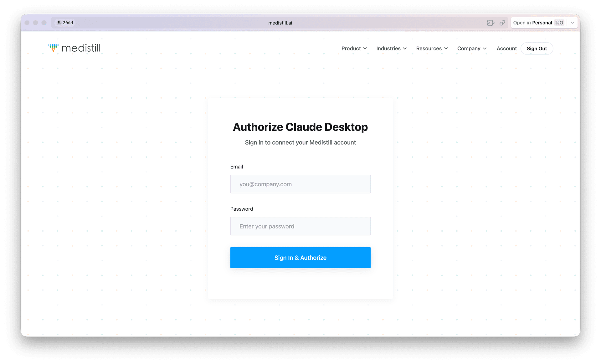Click the share/extension icon in title bar
601x364 pixels.
(x=491, y=23)
